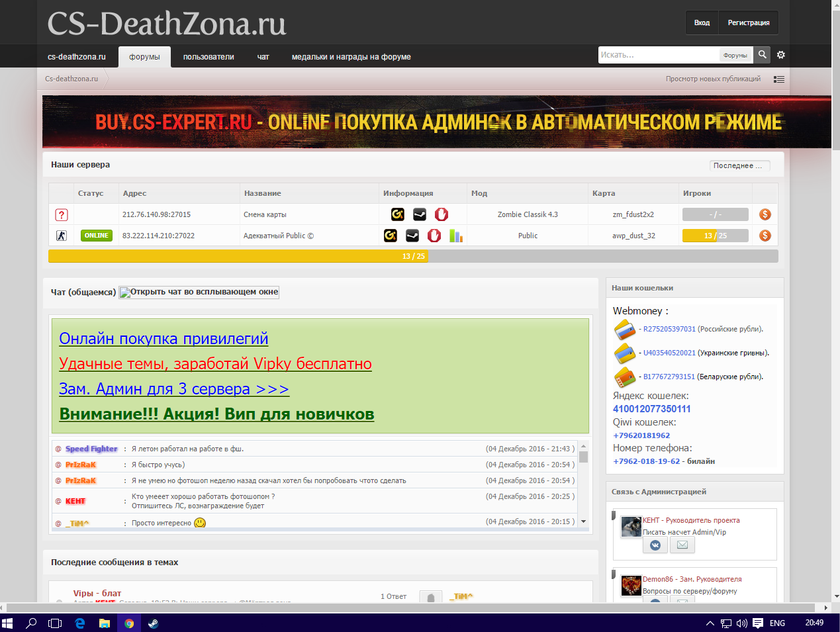Screen dimensions: 840x632
Task: Open the пользователи tab
Action: [x=209, y=57]
